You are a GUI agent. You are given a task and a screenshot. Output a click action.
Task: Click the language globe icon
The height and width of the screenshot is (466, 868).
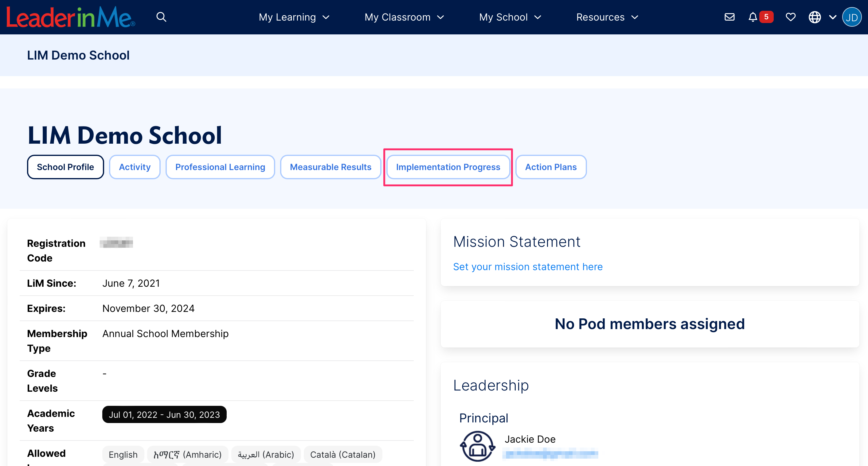click(x=815, y=17)
